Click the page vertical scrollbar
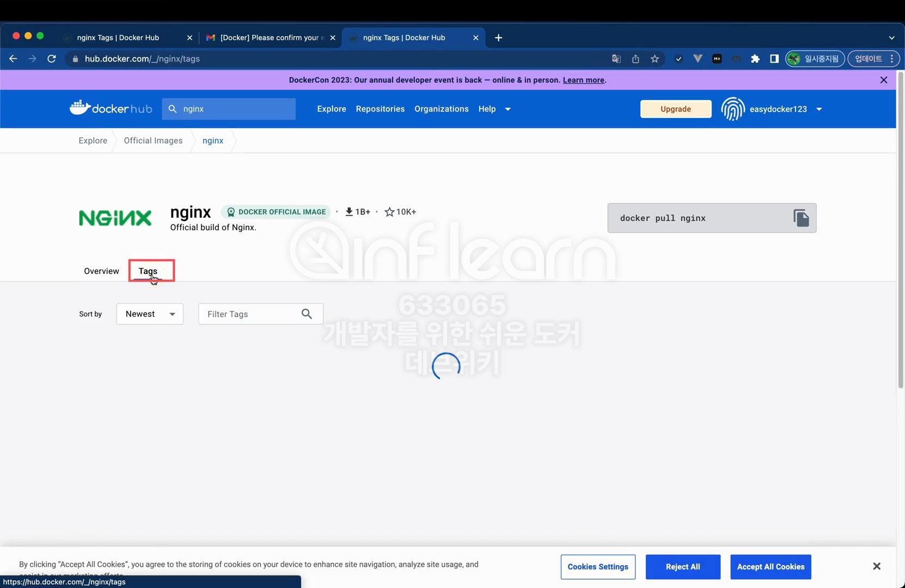This screenshot has height=588, width=905. (x=901, y=231)
